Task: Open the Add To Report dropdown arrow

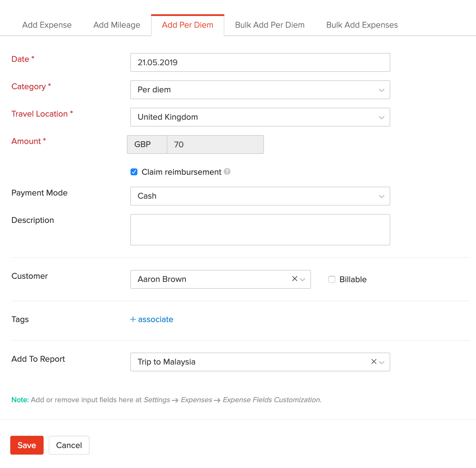Action: pyautogui.click(x=382, y=362)
